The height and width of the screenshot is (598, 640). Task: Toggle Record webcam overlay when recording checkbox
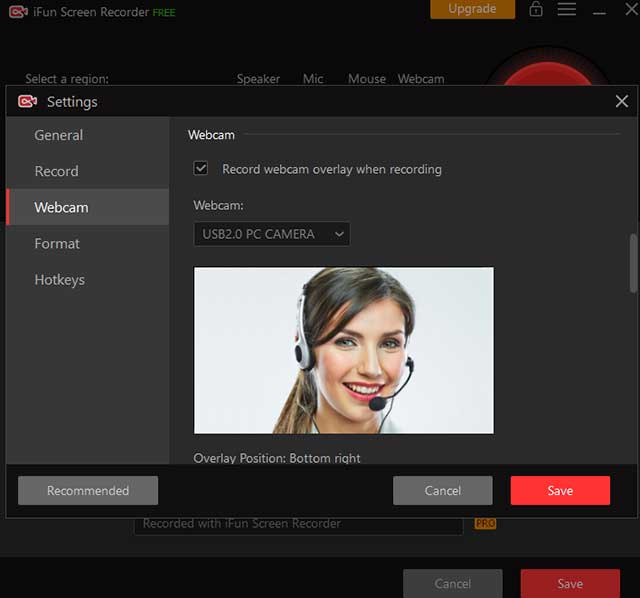[x=201, y=169]
